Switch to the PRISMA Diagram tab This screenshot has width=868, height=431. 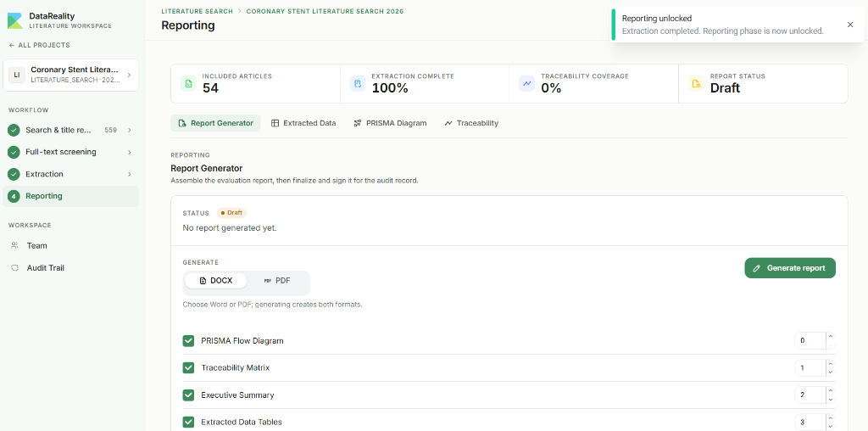click(390, 123)
